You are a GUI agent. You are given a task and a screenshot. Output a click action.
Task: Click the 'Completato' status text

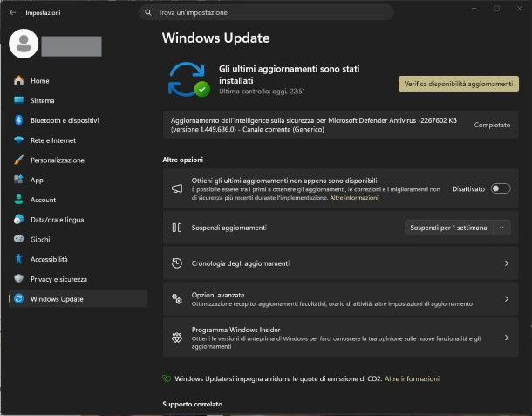pyautogui.click(x=492, y=125)
